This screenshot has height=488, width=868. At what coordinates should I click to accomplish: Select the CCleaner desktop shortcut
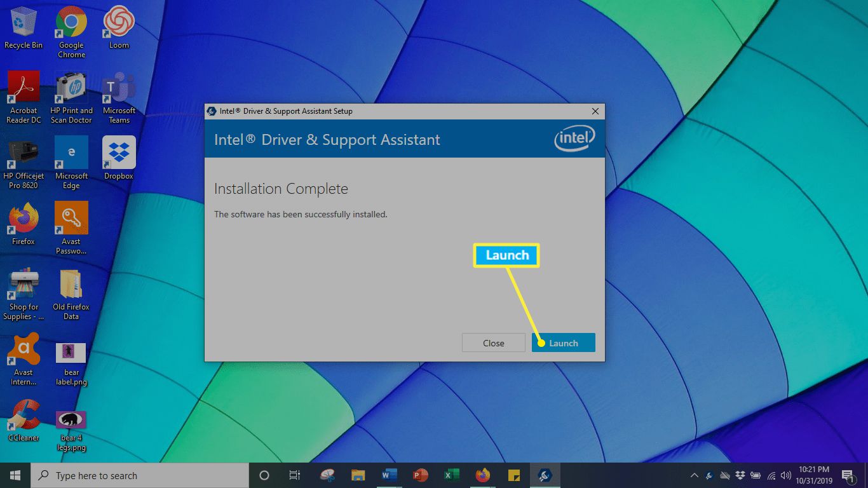[24, 420]
